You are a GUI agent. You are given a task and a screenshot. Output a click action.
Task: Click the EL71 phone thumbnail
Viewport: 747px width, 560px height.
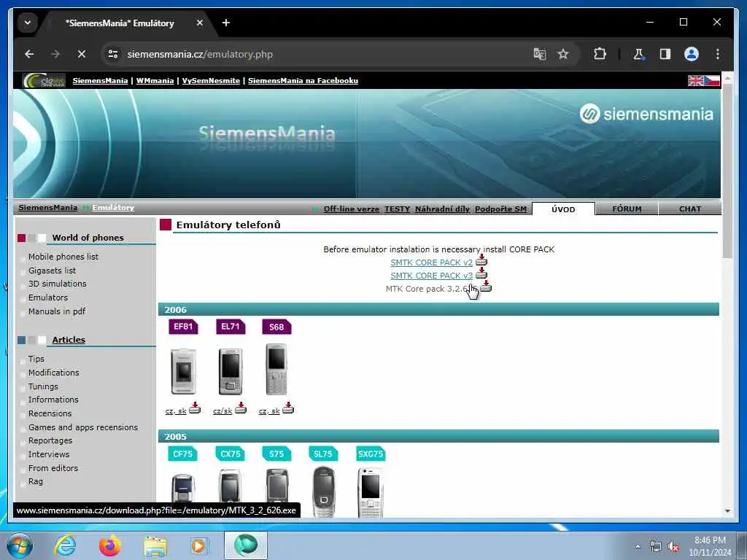(x=231, y=371)
